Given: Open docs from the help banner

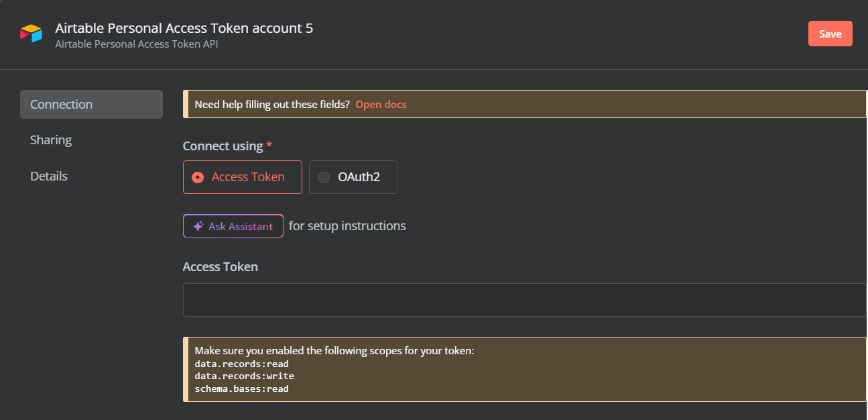Looking at the screenshot, I should click(x=381, y=105).
